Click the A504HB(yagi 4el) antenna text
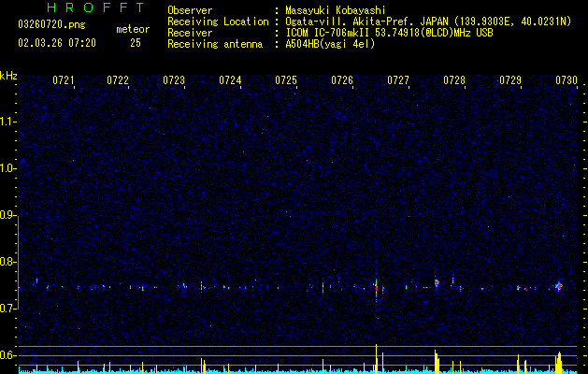 point(330,44)
